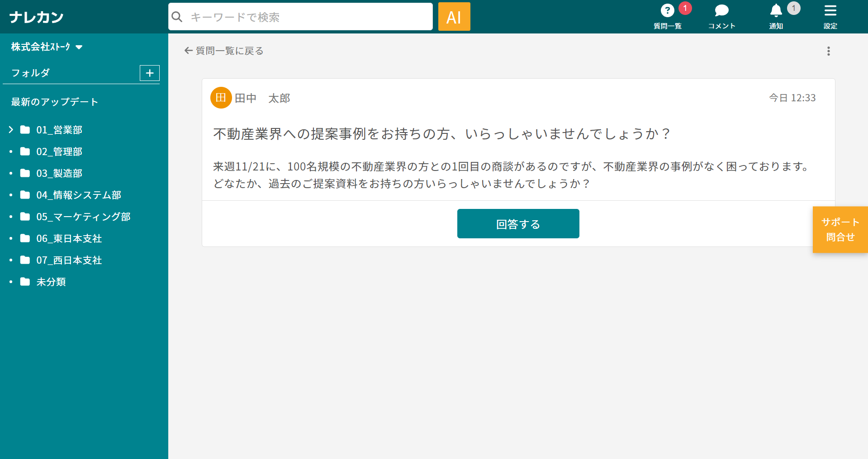Image resolution: width=868 pixels, height=459 pixels.
Task: Focus the keyword search field
Action: tap(300, 17)
